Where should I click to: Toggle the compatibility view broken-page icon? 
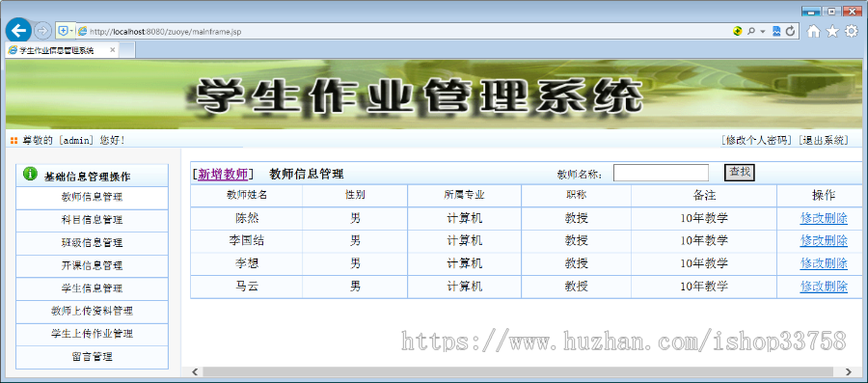click(776, 32)
